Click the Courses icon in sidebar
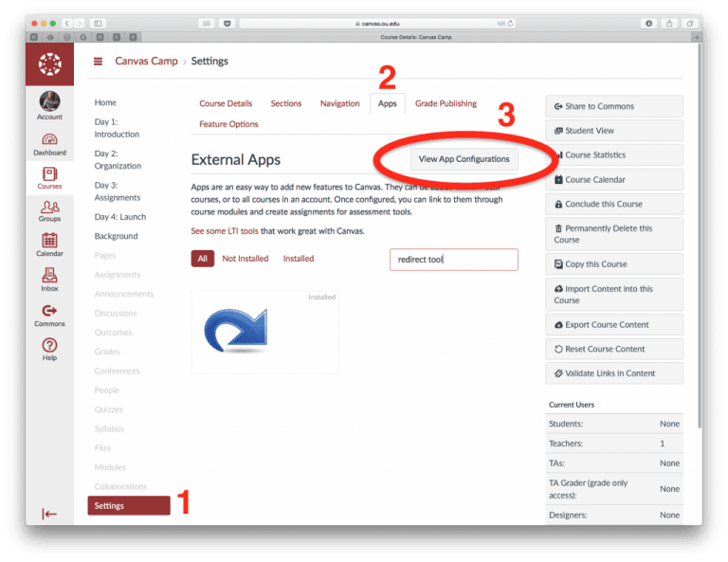728x562 pixels. [49, 177]
